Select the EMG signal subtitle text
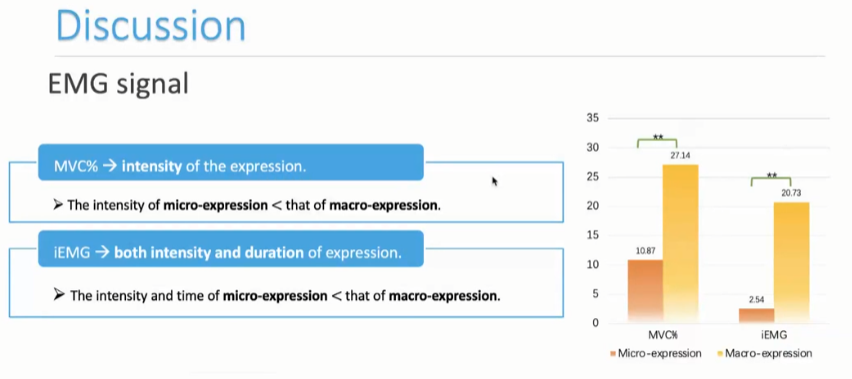Image resolution: width=852 pixels, height=379 pixels. (x=118, y=84)
